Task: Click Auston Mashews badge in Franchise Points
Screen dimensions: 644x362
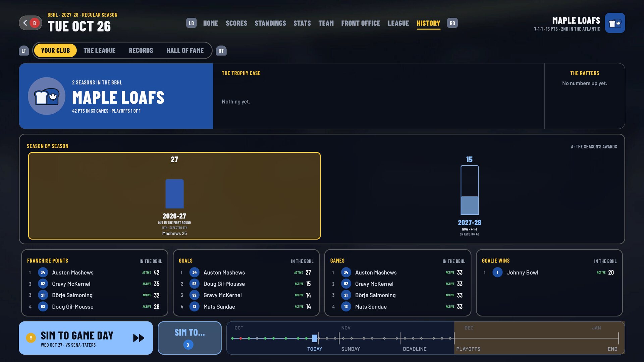Action: pos(43,273)
